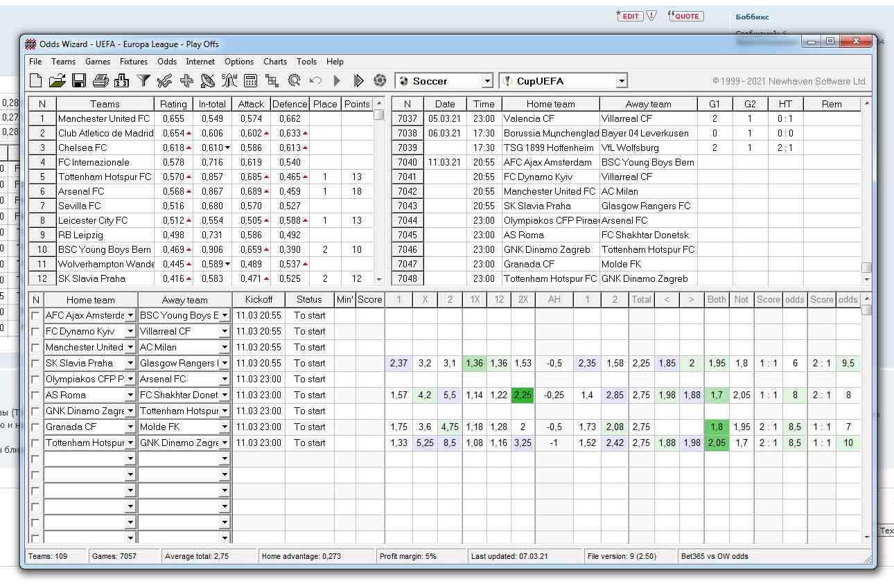
Task: Tick the Granada CF match checkbox
Action: tap(36, 427)
